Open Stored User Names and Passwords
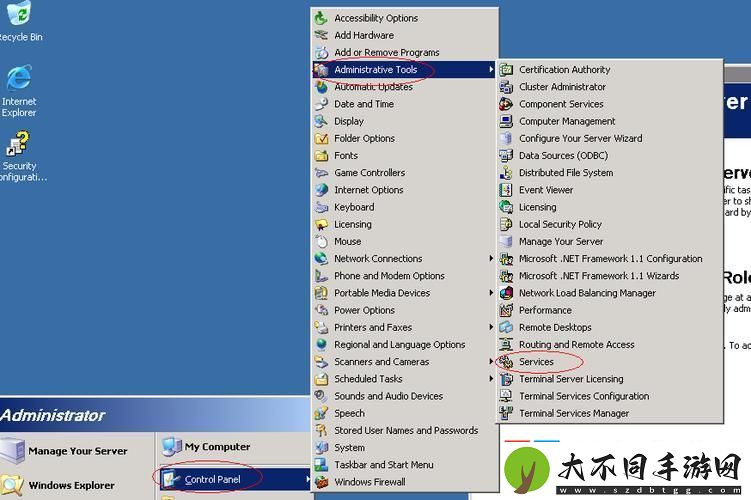Viewport: 751px width, 500px height. (404, 431)
